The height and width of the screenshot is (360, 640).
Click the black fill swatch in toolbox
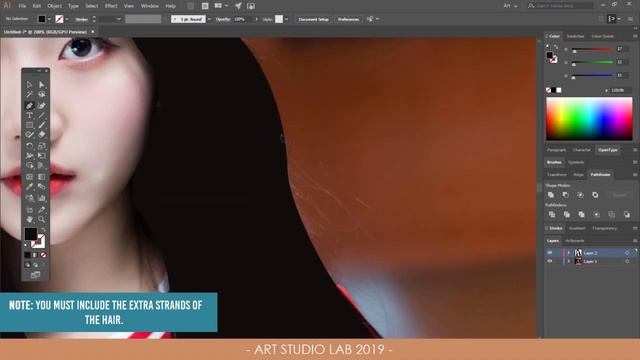click(x=31, y=234)
